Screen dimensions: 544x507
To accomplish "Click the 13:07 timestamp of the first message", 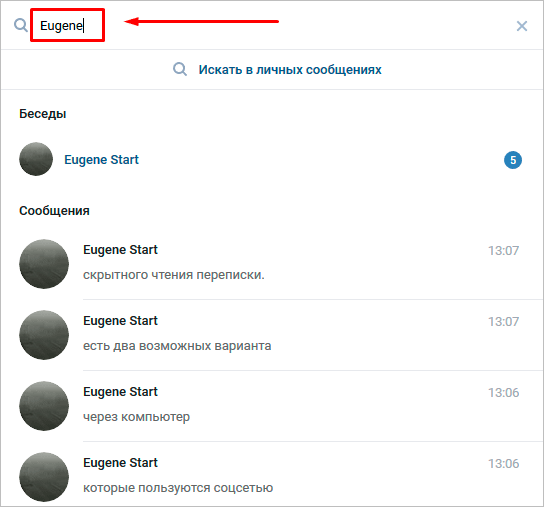I will tap(503, 251).
